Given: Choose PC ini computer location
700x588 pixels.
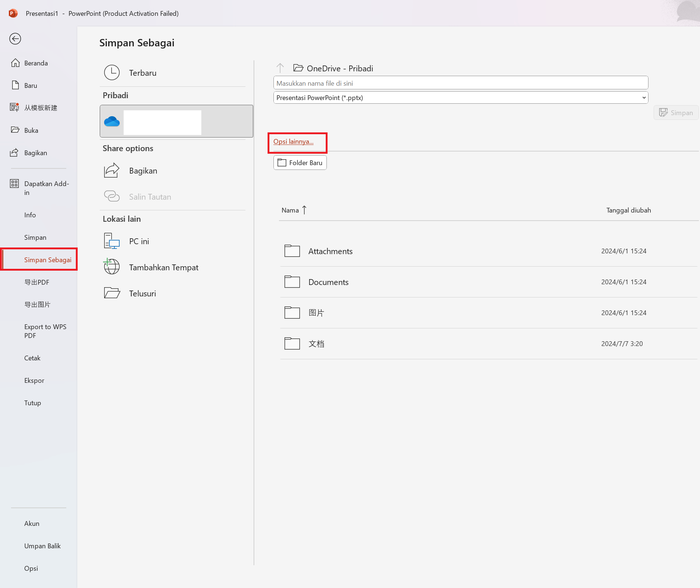Looking at the screenshot, I should point(139,241).
